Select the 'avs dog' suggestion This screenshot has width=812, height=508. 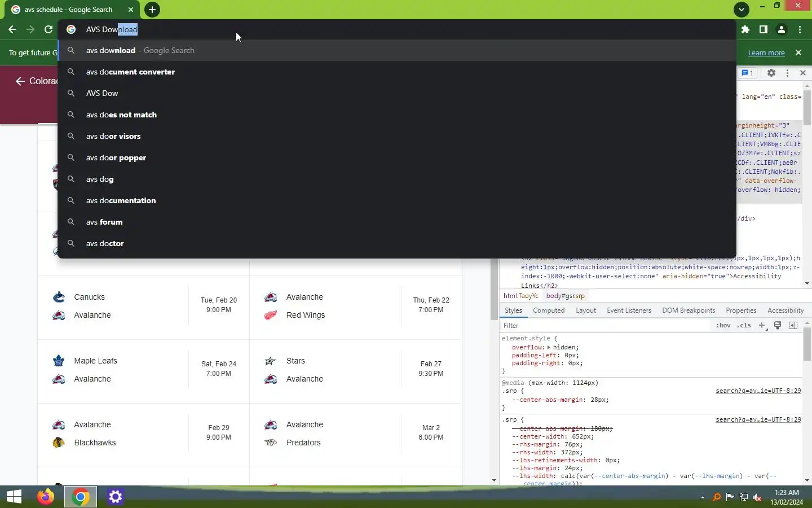coord(397,179)
